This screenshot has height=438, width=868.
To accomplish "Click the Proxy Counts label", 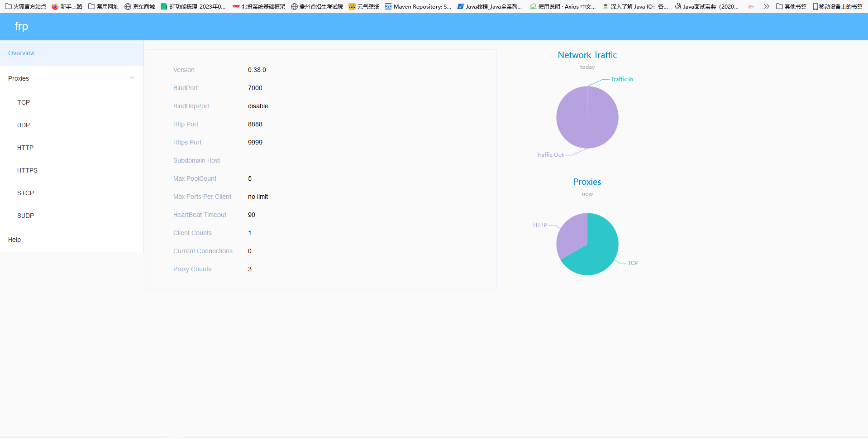I will point(192,269).
